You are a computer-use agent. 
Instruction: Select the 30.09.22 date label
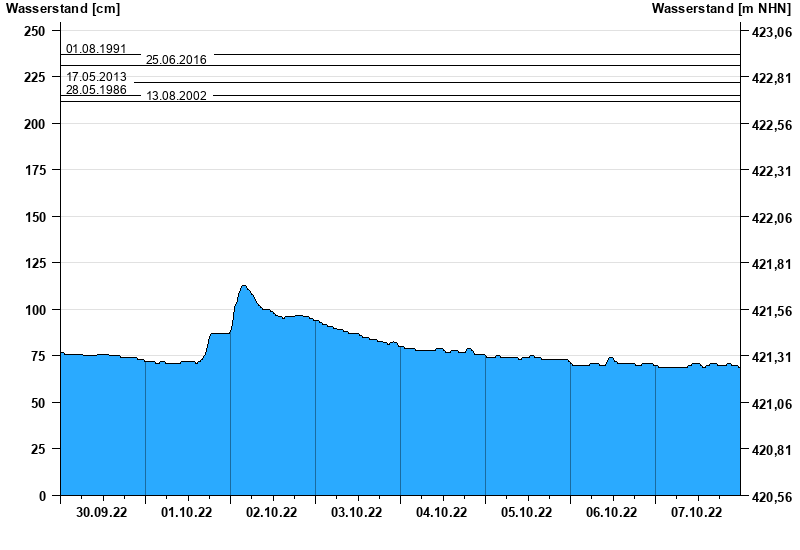click(x=102, y=513)
